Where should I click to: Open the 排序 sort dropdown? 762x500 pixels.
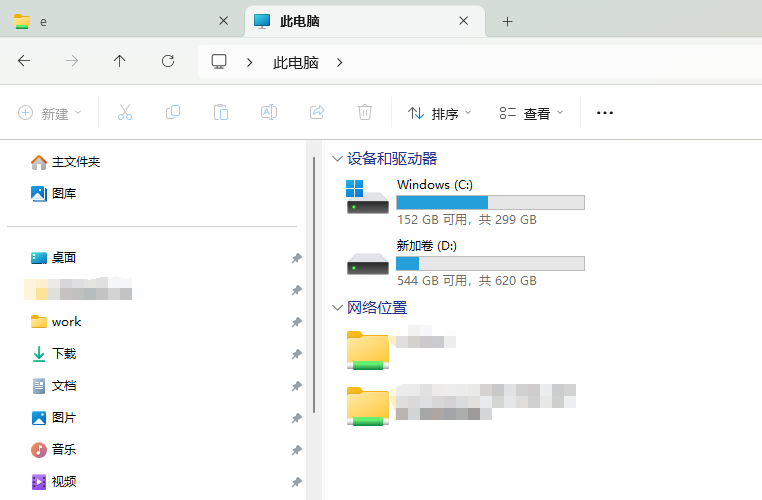coord(439,113)
